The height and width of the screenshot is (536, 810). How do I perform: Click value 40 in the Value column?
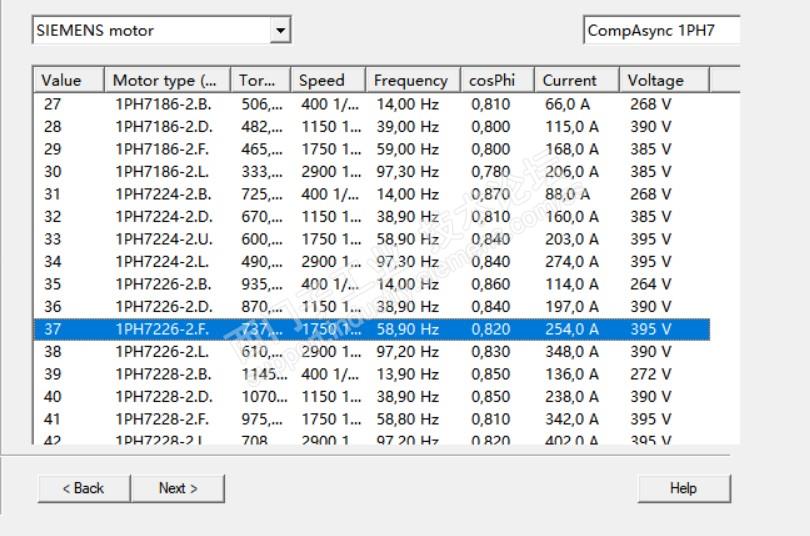click(53, 397)
